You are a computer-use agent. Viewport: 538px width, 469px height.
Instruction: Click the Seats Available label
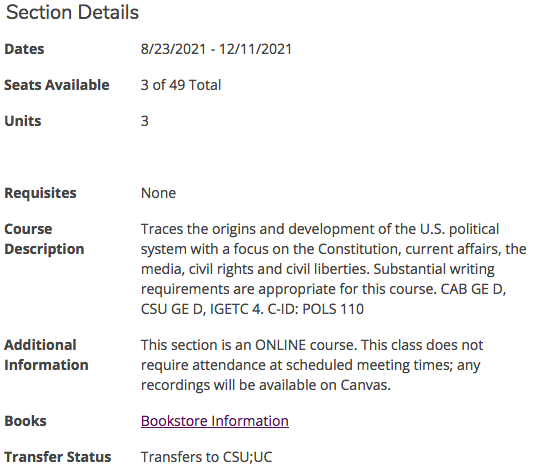point(57,85)
